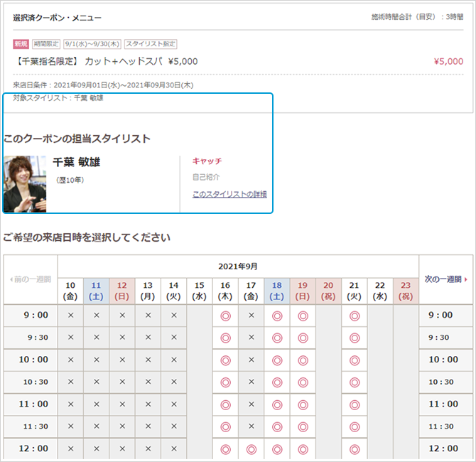476x462 pixels.
Task: Book the 11:30 slot on Tuesday the 21st
Action: [355, 426]
